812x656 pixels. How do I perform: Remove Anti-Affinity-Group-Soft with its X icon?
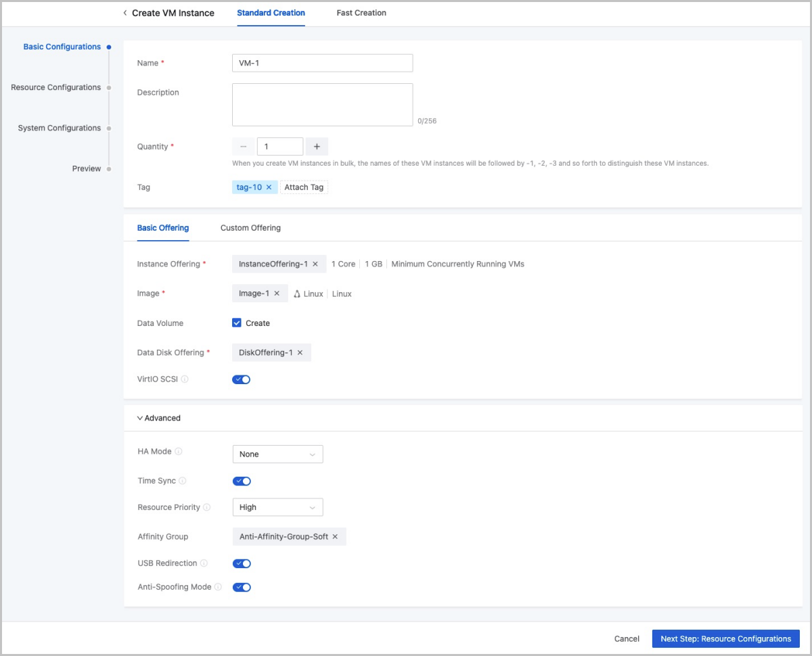(335, 537)
